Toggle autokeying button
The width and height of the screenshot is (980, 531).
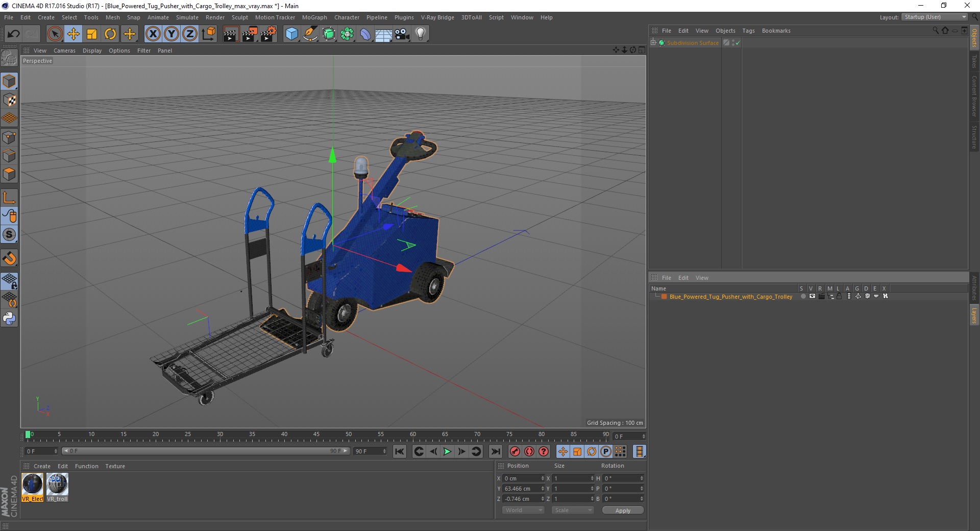529,451
